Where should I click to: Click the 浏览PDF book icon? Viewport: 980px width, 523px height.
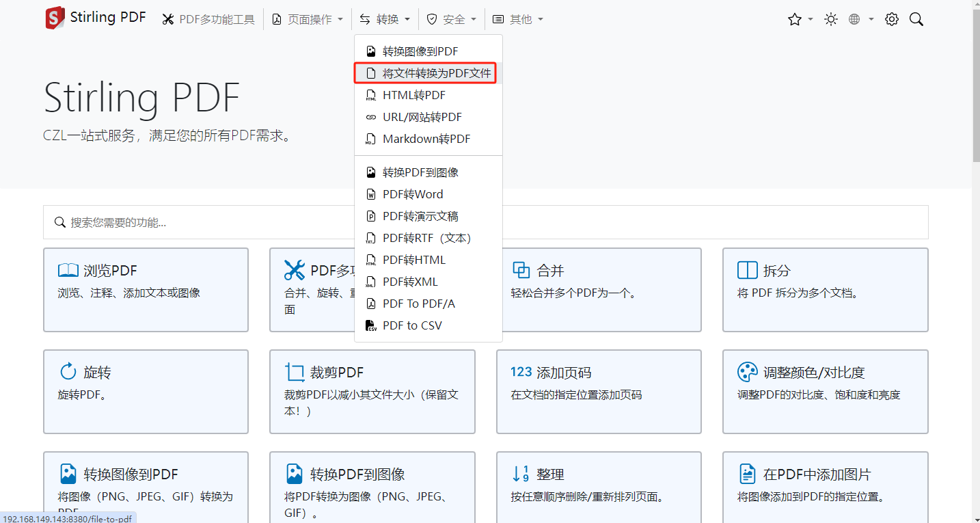point(68,271)
